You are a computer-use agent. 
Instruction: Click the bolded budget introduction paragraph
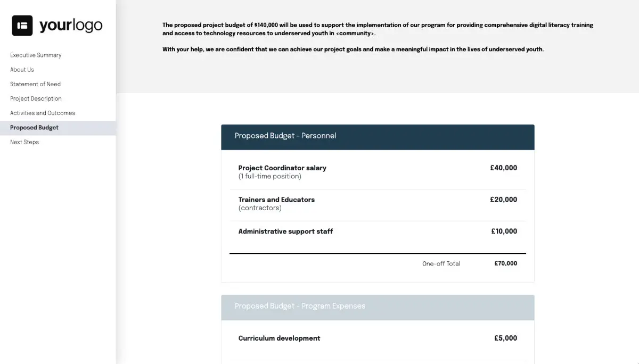[x=378, y=29]
